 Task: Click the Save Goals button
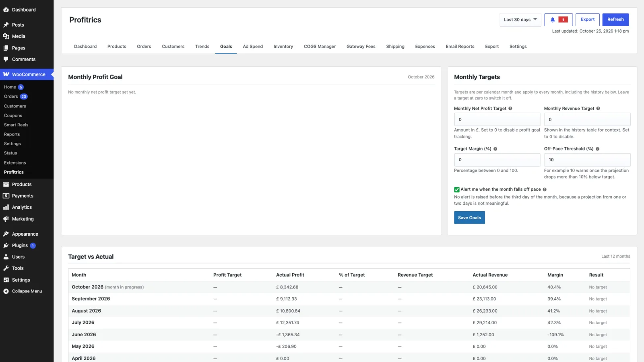coord(469,218)
